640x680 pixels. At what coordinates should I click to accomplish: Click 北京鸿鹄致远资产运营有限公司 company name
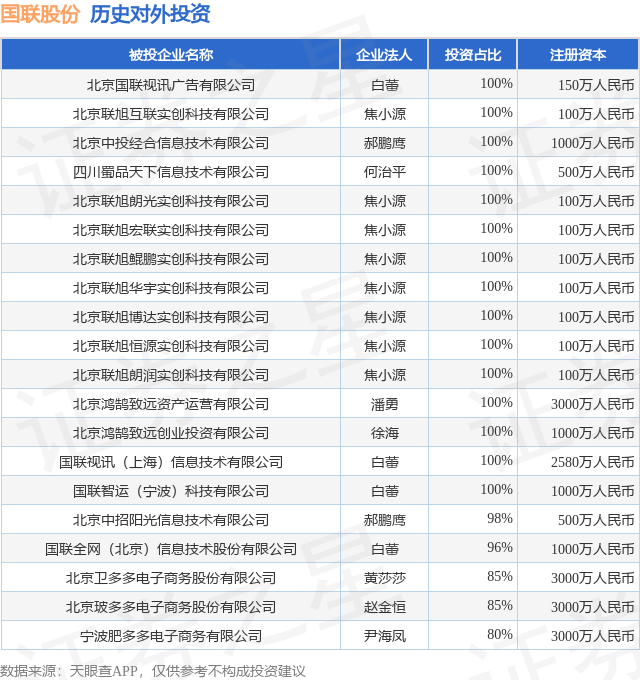point(171,404)
